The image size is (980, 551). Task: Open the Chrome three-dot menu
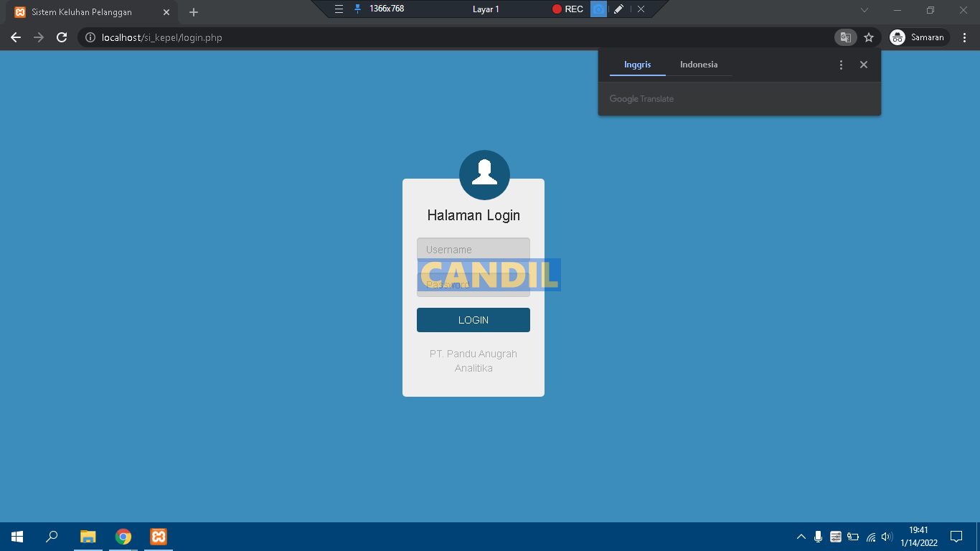click(965, 37)
